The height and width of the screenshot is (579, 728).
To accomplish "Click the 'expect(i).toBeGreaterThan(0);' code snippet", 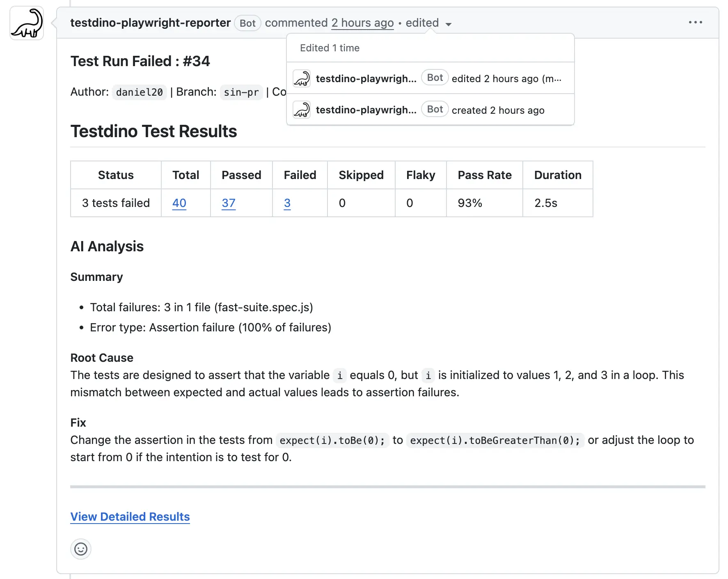I will click(495, 440).
